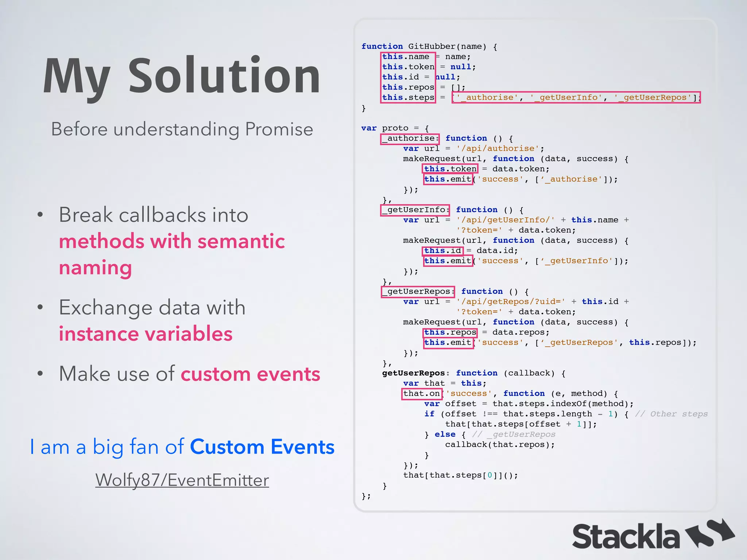Click the Stackla logo

(x=626, y=536)
